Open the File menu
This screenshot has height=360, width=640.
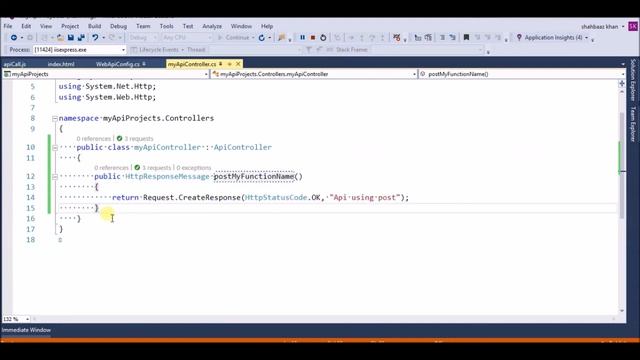8,26
